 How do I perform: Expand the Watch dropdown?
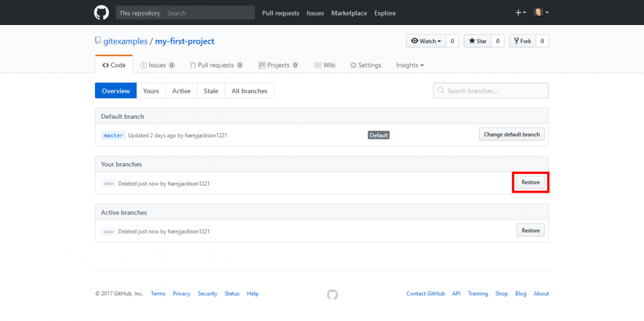point(426,41)
